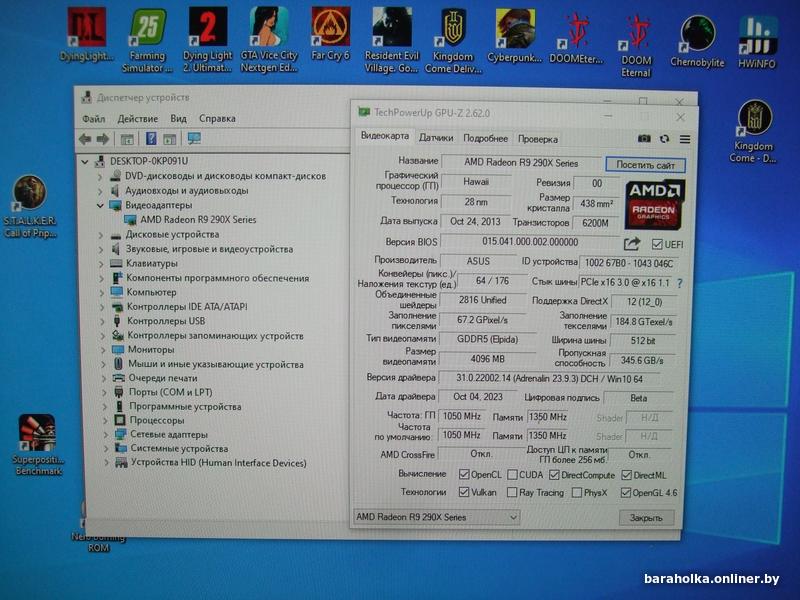Click the Версия драйвера value field
The image size is (800, 600).
(x=549, y=379)
